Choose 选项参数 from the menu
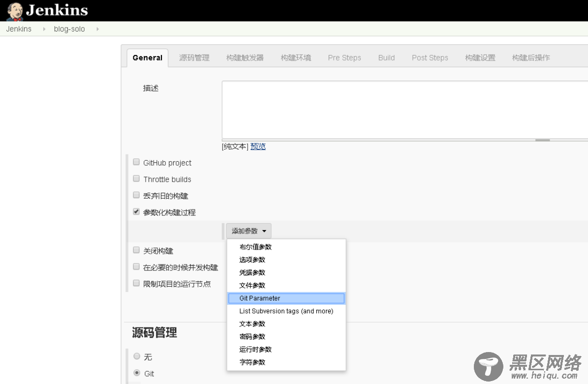The image size is (588, 384). pyautogui.click(x=286, y=260)
